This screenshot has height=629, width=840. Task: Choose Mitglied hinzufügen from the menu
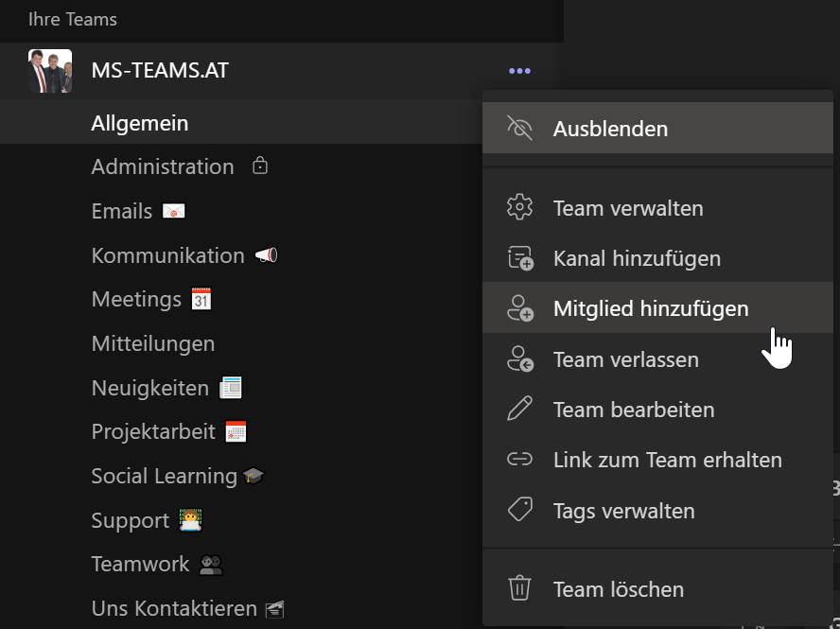coord(657,308)
